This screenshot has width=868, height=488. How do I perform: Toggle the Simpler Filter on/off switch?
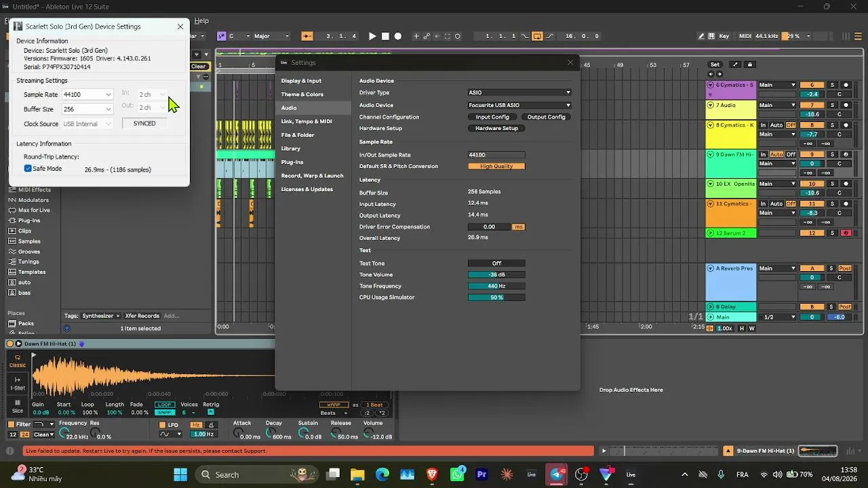11,424
